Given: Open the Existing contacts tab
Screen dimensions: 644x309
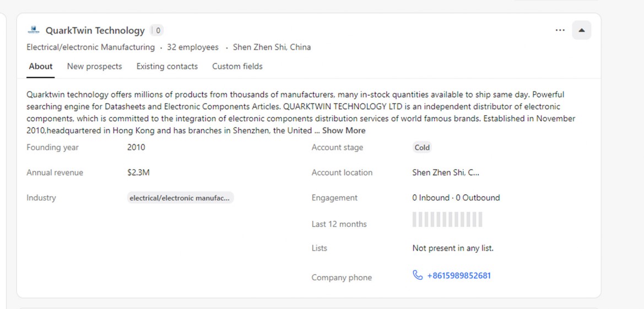Looking at the screenshot, I should coord(167,67).
